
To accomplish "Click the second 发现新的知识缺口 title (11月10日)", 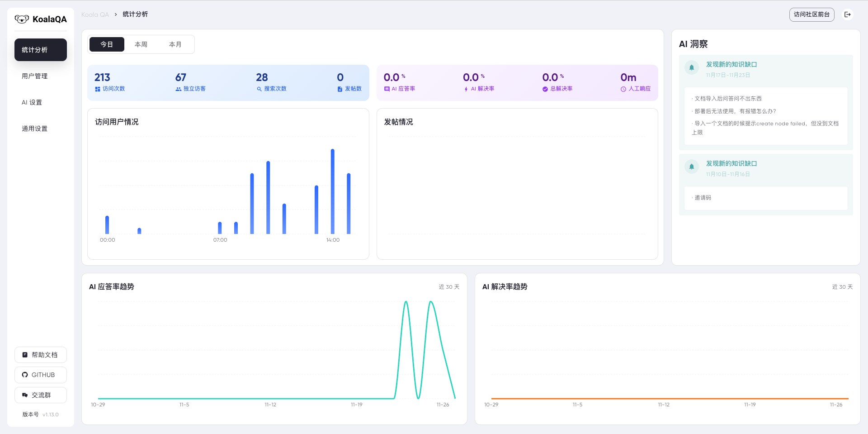I will coord(731,163).
